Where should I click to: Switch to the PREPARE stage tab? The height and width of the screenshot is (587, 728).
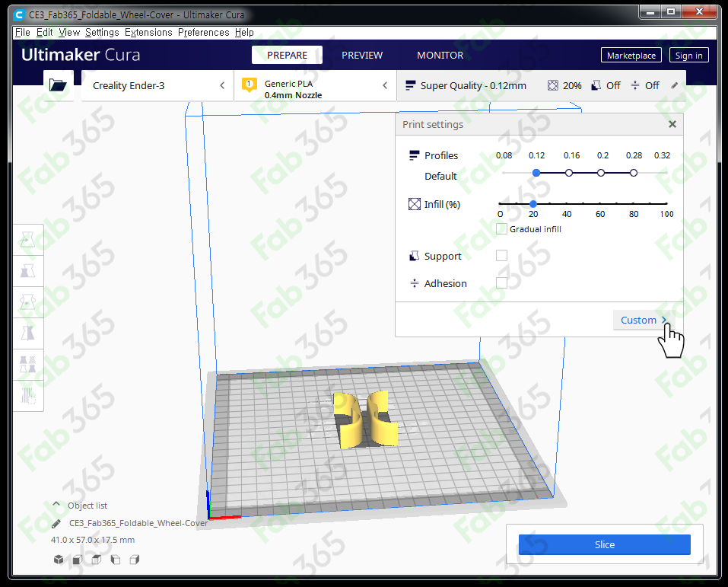click(x=287, y=55)
